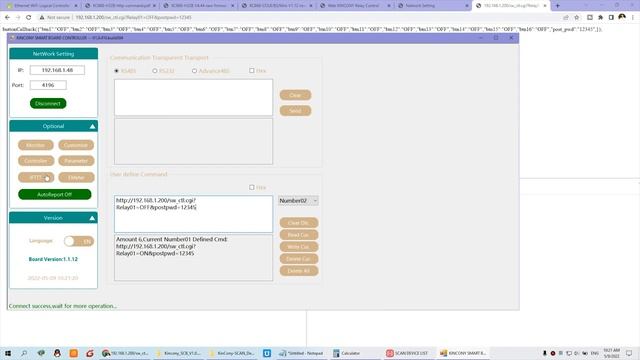Open a new browser tab
Viewport: 640px width, 360px height.
[558, 6]
